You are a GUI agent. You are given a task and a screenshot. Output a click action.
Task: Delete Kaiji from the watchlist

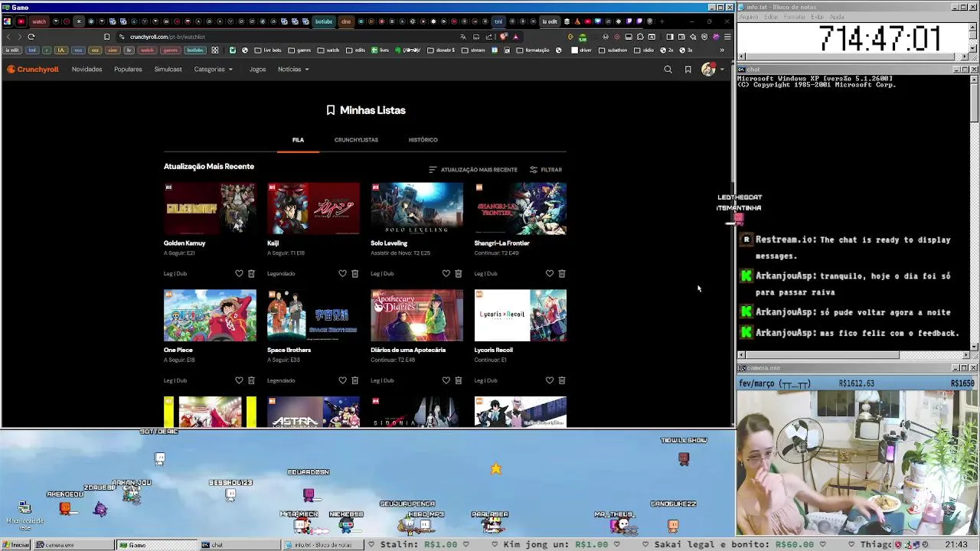coord(354,273)
